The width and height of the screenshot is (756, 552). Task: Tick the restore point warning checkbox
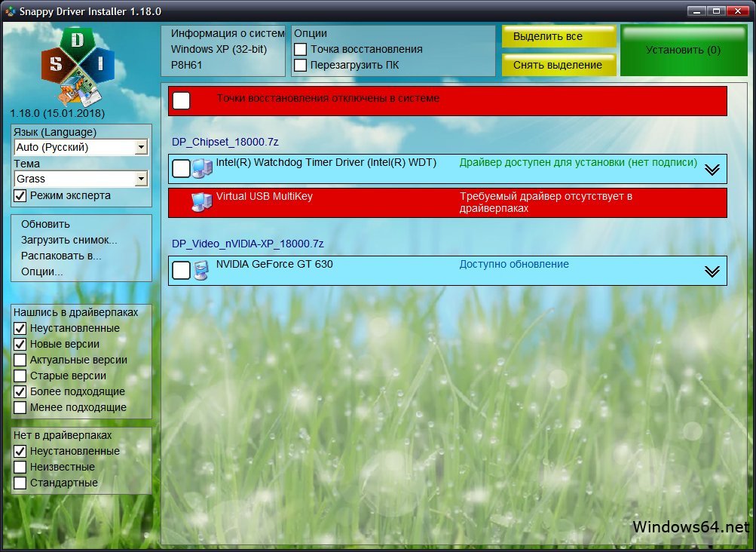click(182, 101)
